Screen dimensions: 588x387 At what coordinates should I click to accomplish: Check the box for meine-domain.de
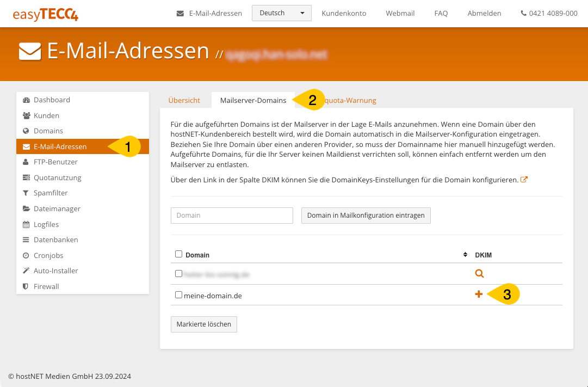pyautogui.click(x=178, y=295)
